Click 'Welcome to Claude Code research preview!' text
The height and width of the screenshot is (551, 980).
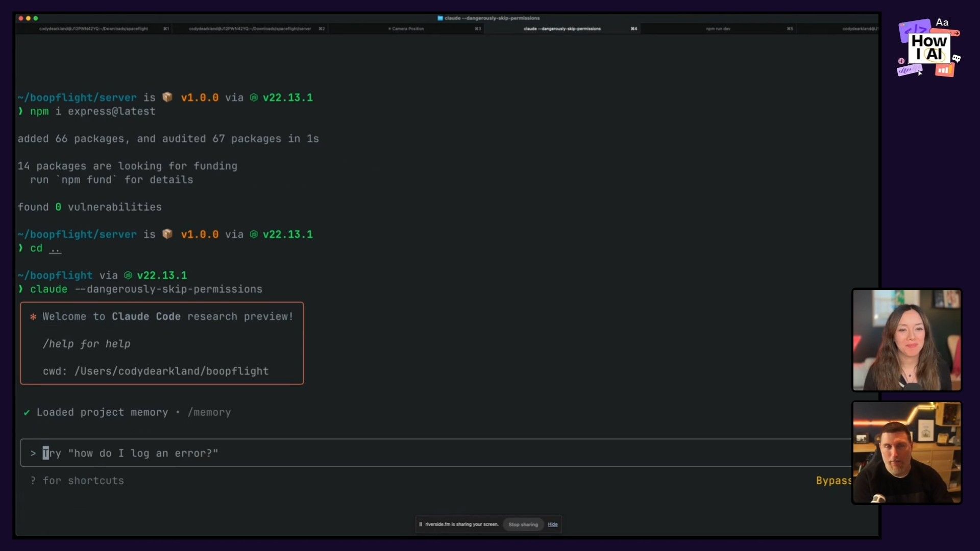point(168,316)
